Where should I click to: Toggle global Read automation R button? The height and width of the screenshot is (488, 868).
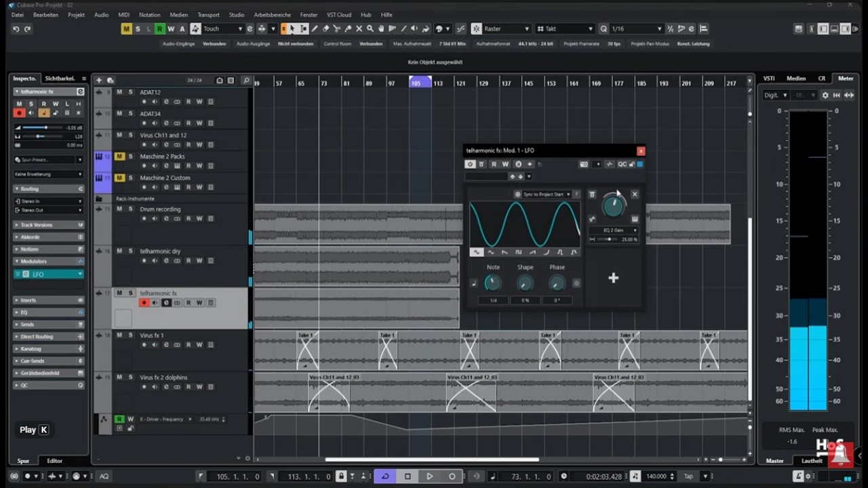159,28
